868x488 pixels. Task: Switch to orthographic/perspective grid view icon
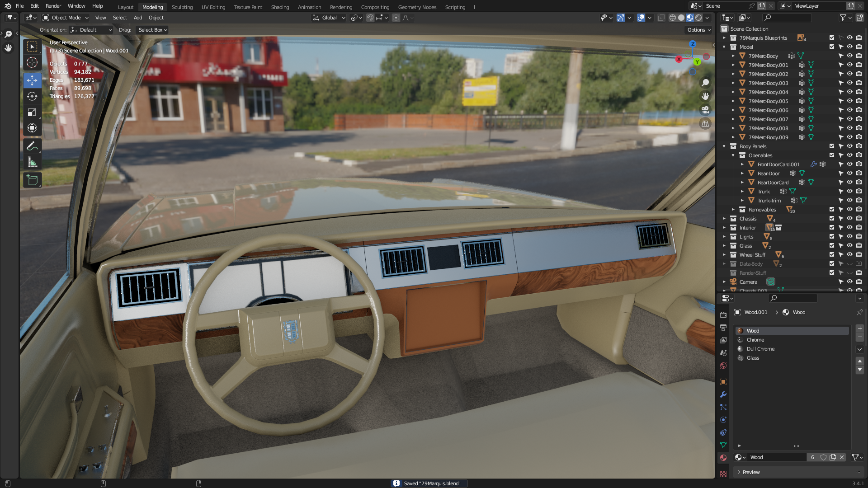[705, 123]
